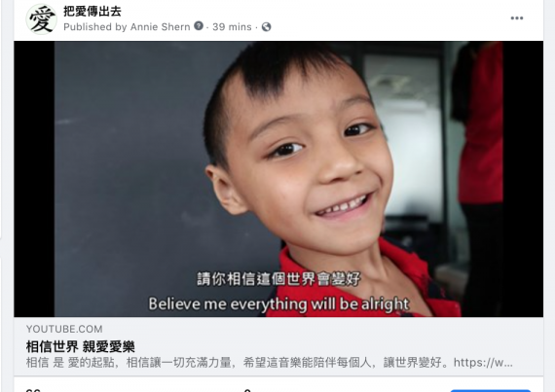This screenshot has width=555, height=392.
Task: Click the engagement count at bottom center
Action: [x=247, y=390]
